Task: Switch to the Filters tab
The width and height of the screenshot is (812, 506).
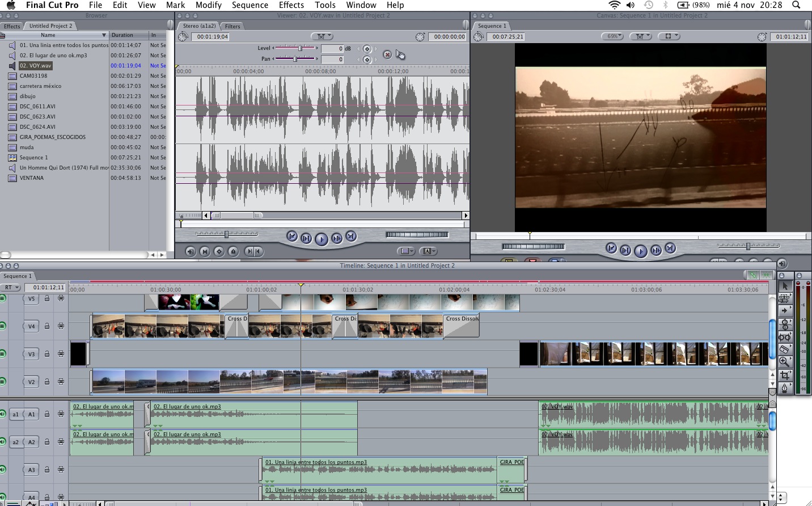Action: pyautogui.click(x=232, y=26)
